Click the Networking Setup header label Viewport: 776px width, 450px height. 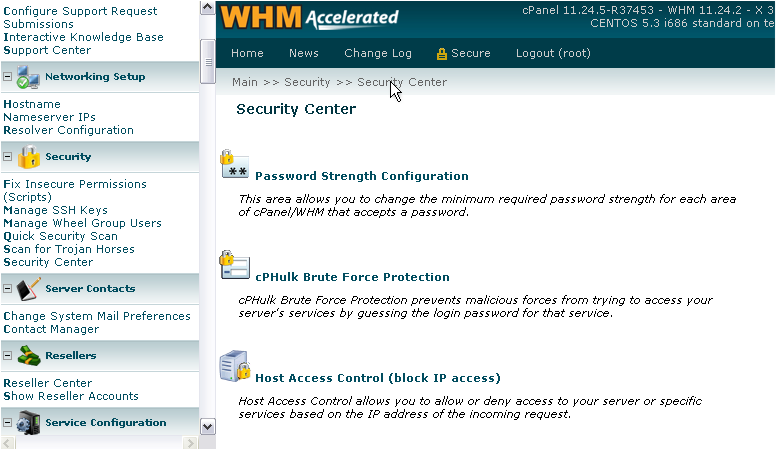[x=95, y=77]
